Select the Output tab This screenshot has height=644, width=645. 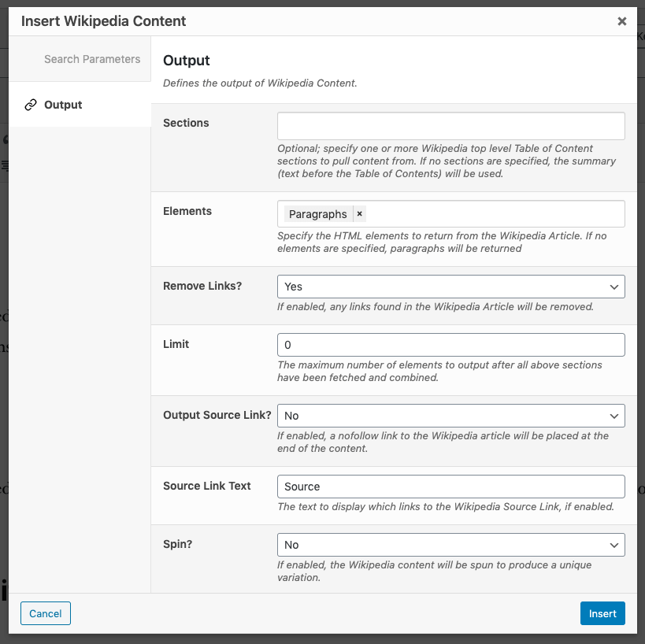(80, 105)
